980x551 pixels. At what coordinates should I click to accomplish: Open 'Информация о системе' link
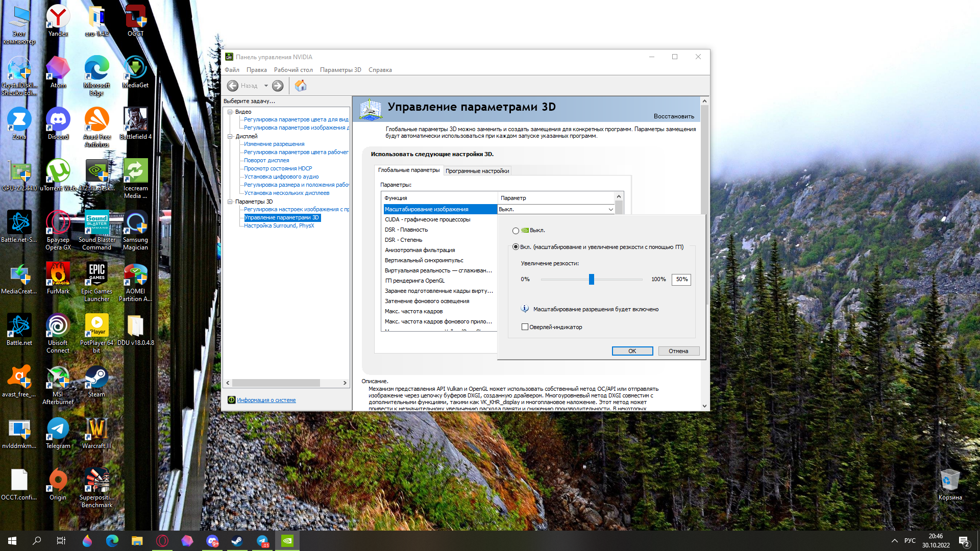coord(266,400)
